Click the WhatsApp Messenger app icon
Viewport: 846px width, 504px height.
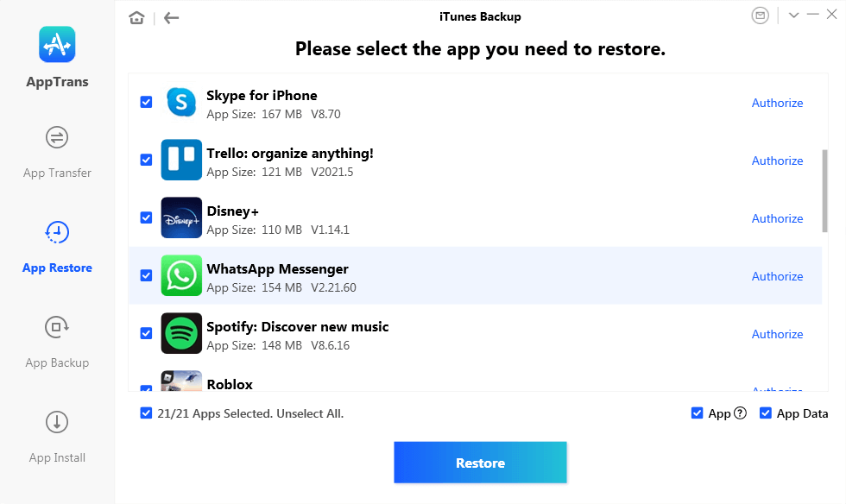click(x=181, y=276)
